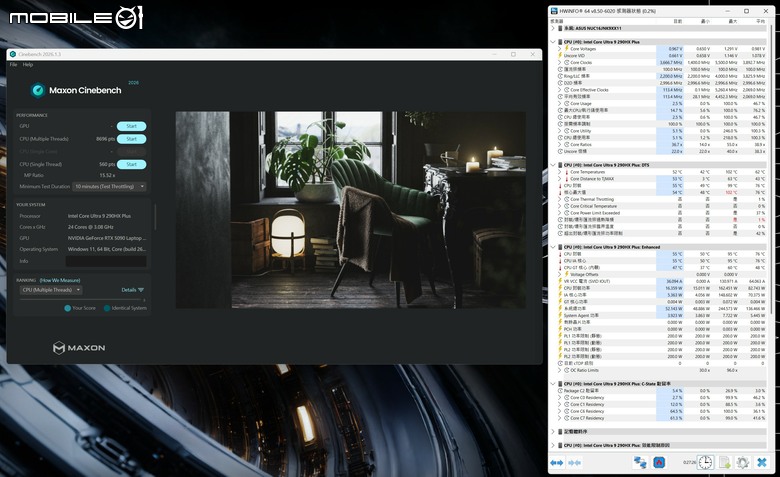Screen dimensions: 780x477
Task: Expand the Voltage Offsets row
Action: (x=560, y=275)
